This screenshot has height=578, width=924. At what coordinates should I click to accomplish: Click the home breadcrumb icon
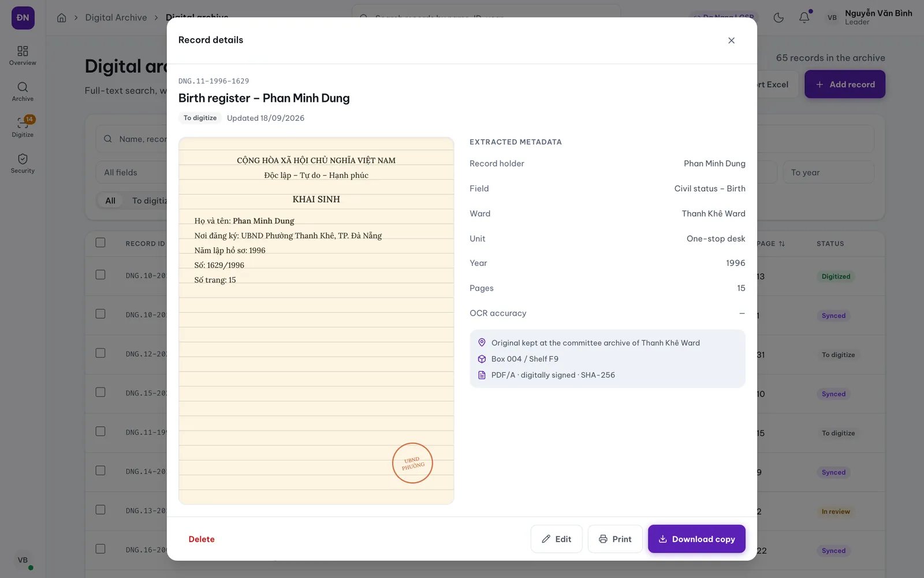point(62,18)
